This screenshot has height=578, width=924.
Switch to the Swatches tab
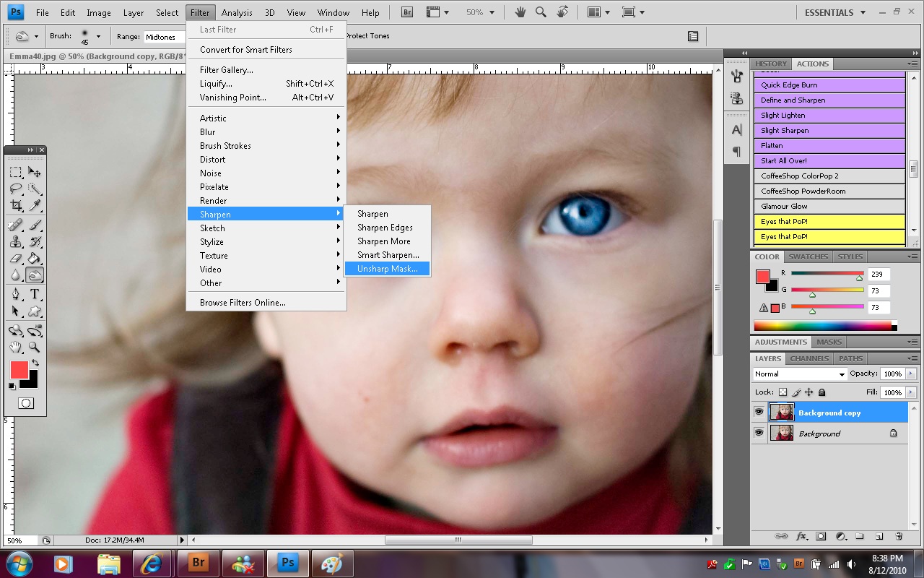(808, 256)
